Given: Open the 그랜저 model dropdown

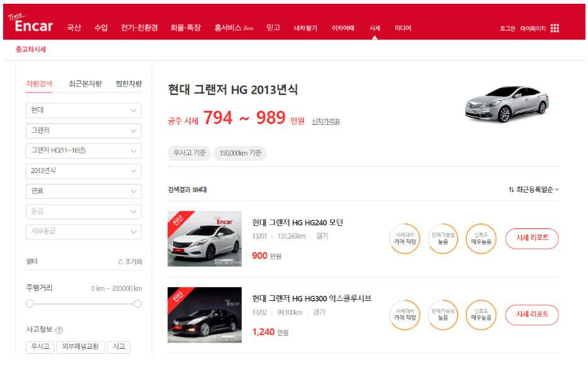Looking at the screenshot, I should (x=84, y=130).
